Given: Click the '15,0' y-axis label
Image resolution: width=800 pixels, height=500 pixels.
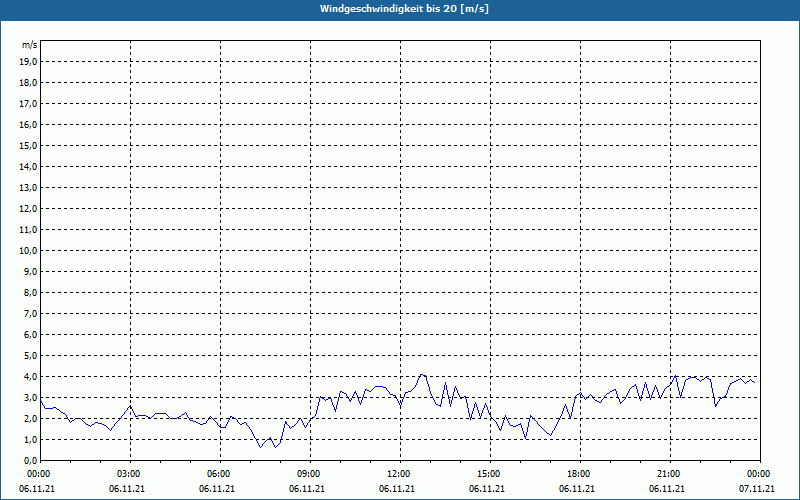Looking at the screenshot, I should coord(29,145).
